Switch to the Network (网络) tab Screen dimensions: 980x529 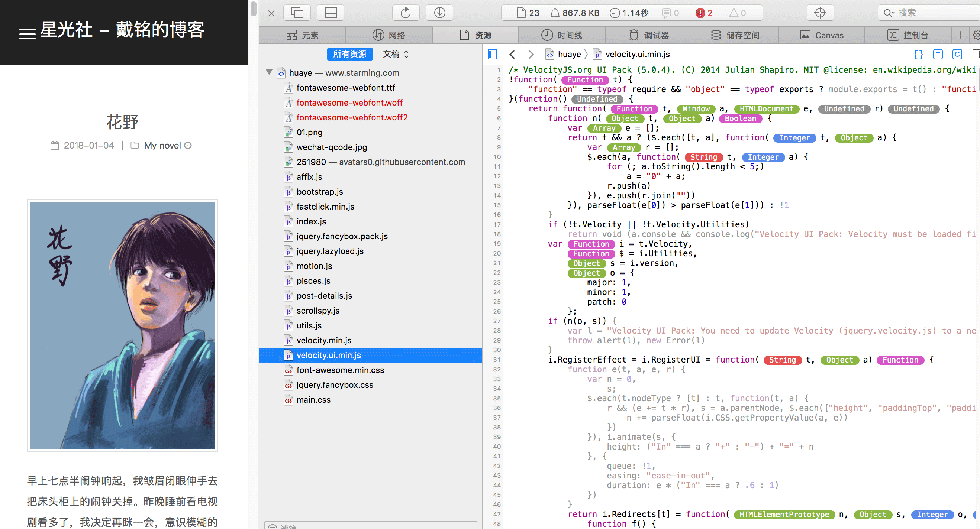tap(389, 35)
